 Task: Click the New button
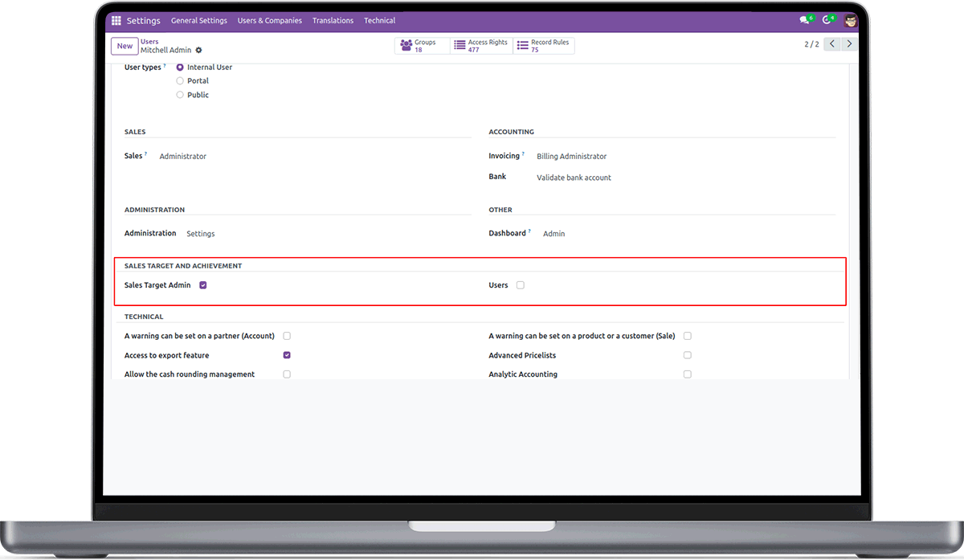point(125,46)
